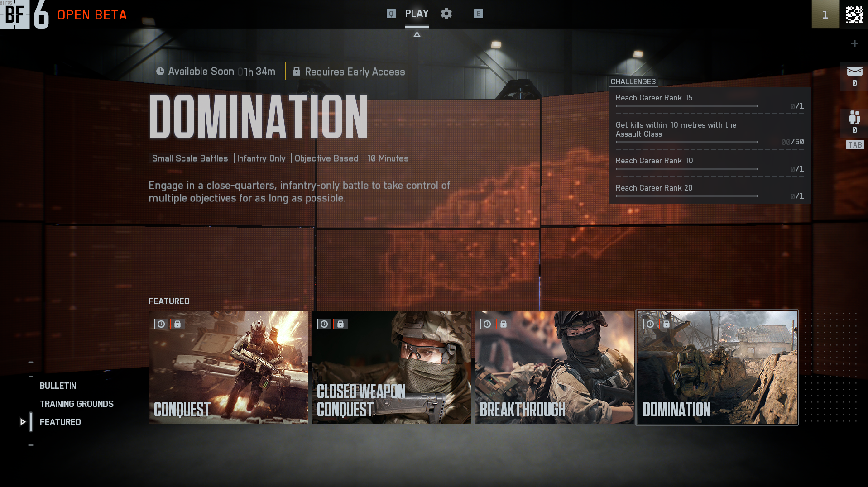The image size is (868, 487).
Task: Click the plus icon to add party member
Action: pyautogui.click(x=854, y=43)
